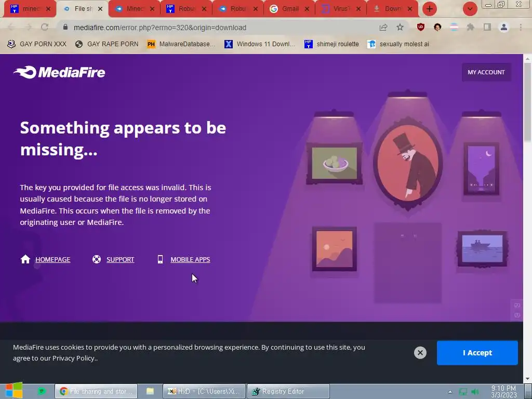Switch to Chrome File sharing taskbar button

pyautogui.click(x=96, y=391)
